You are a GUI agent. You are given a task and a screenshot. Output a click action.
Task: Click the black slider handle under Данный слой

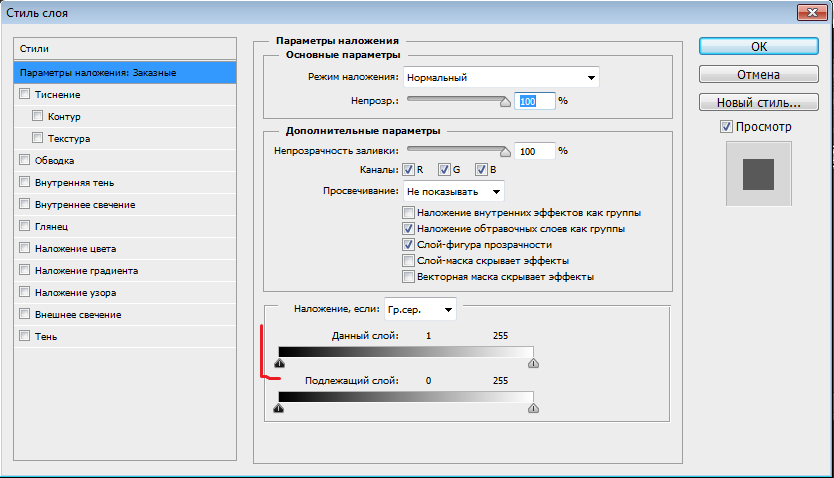click(x=279, y=364)
